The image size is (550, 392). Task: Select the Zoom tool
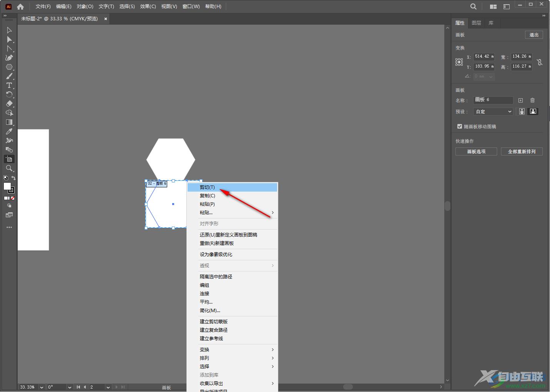coord(9,169)
